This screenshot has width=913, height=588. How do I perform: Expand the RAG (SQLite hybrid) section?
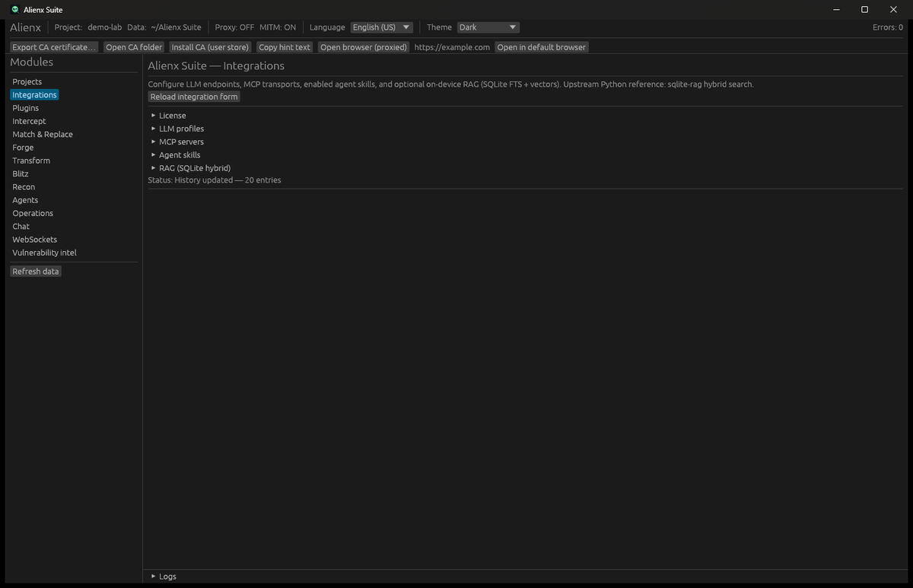coord(190,167)
